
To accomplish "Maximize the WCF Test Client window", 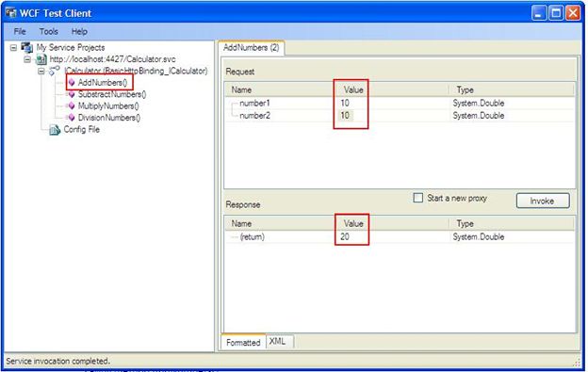I will [x=556, y=13].
